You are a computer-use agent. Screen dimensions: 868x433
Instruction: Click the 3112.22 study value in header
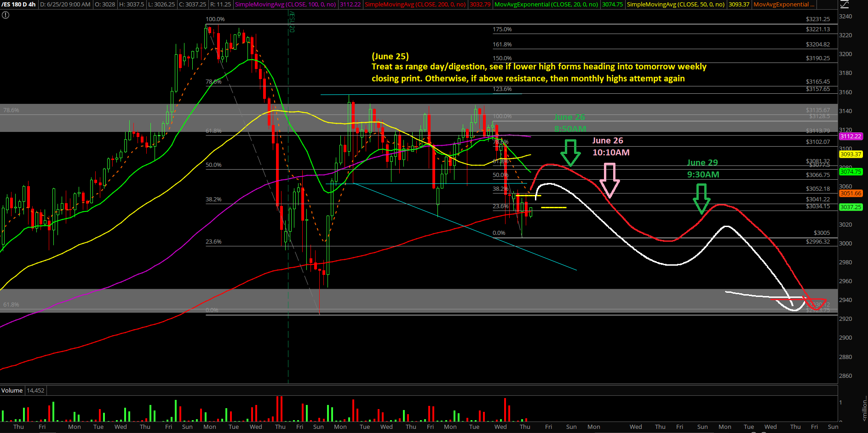(x=350, y=4)
